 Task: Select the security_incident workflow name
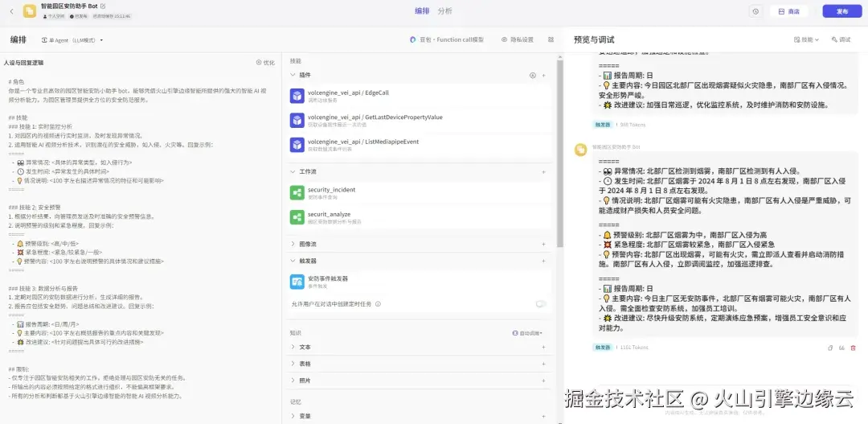coord(331,190)
